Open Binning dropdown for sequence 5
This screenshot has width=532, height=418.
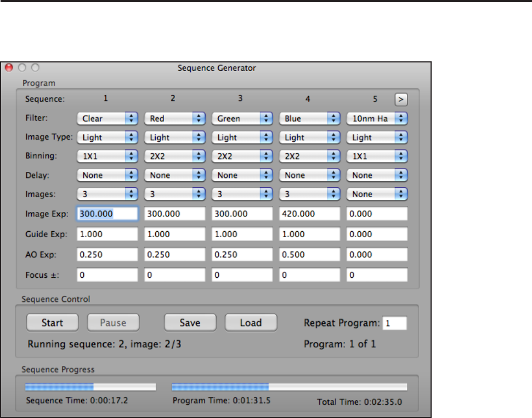click(377, 156)
